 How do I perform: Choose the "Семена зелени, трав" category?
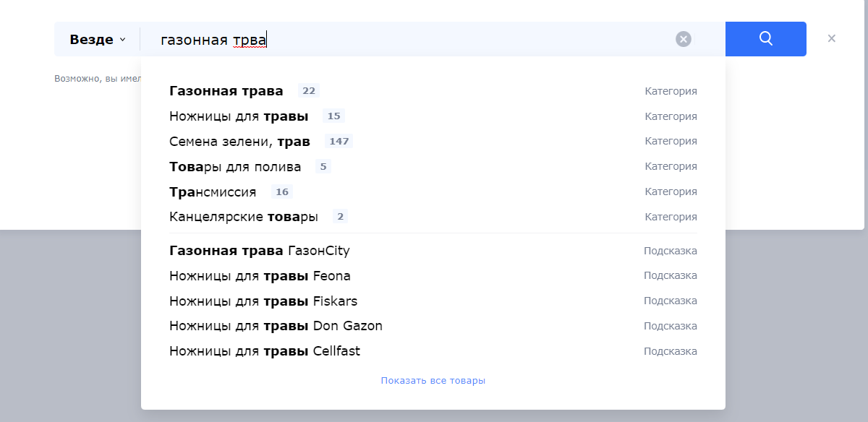pos(239,142)
